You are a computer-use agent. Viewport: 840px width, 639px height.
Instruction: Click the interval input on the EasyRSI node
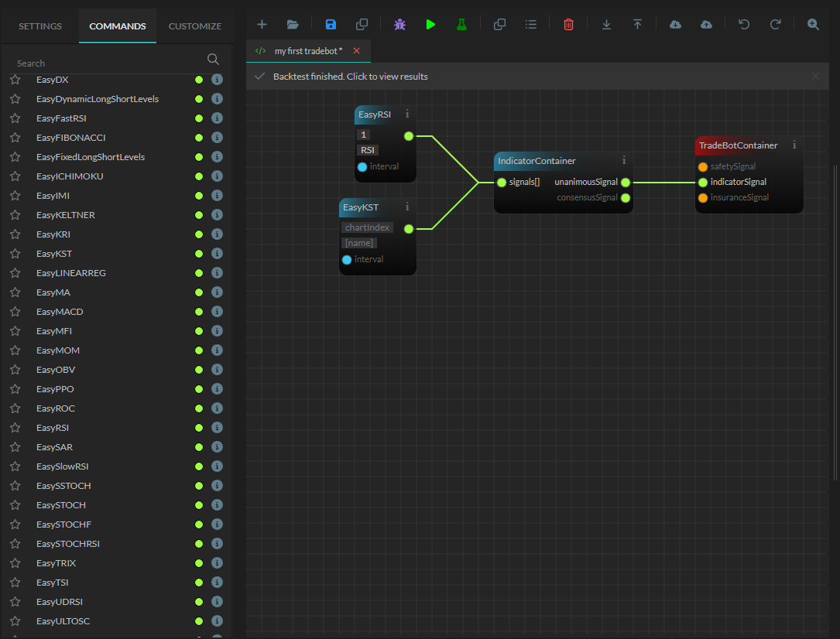[379, 166]
